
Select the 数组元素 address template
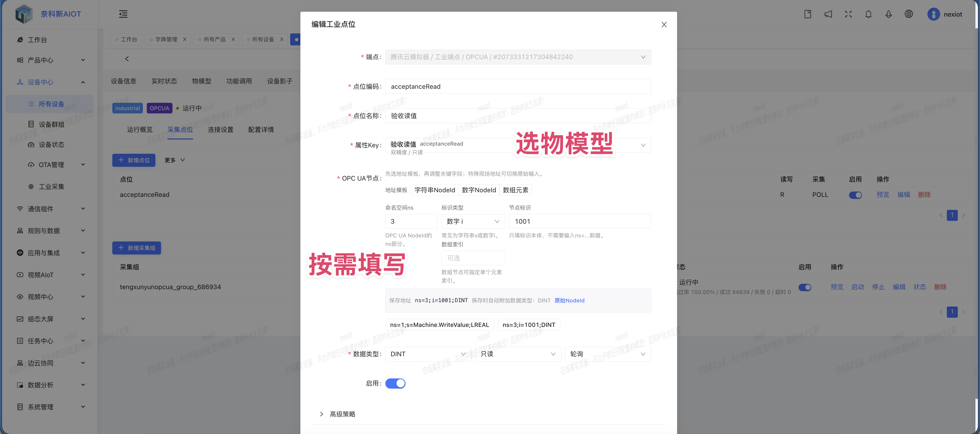point(516,190)
